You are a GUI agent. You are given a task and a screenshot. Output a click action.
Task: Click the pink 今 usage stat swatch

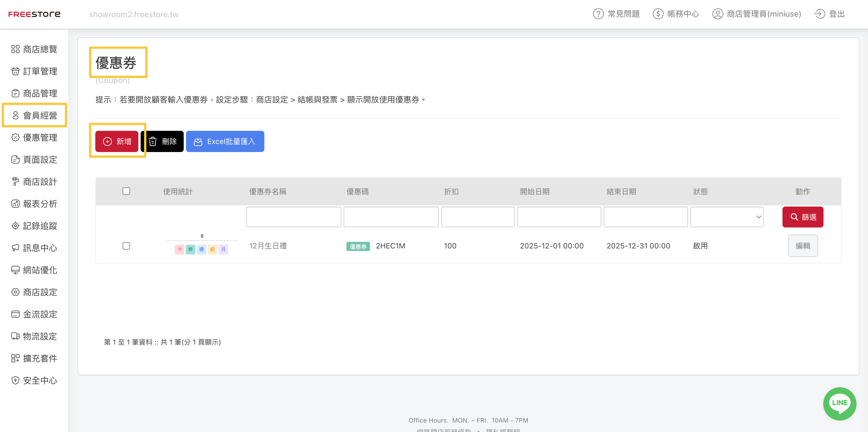point(180,250)
